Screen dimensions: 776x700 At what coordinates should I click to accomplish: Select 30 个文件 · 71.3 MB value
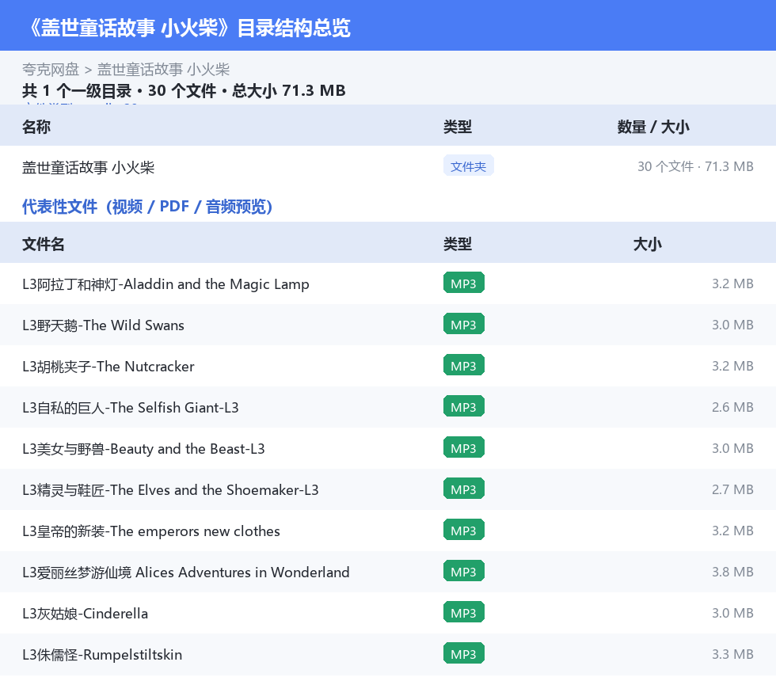tap(695, 166)
